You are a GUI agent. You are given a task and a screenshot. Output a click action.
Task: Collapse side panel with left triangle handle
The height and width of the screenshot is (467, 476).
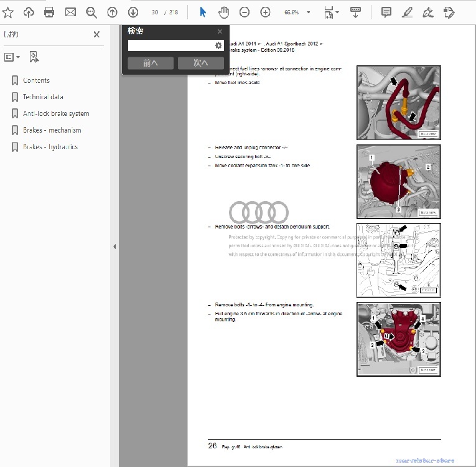pyautogui.click(x=114, y=247)
